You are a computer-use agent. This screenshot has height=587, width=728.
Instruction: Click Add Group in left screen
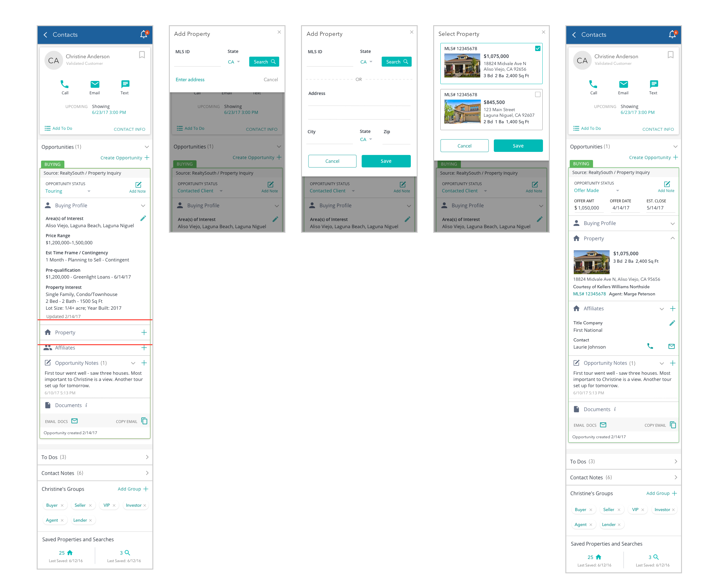pyautogui.click(x=133, y=489)
